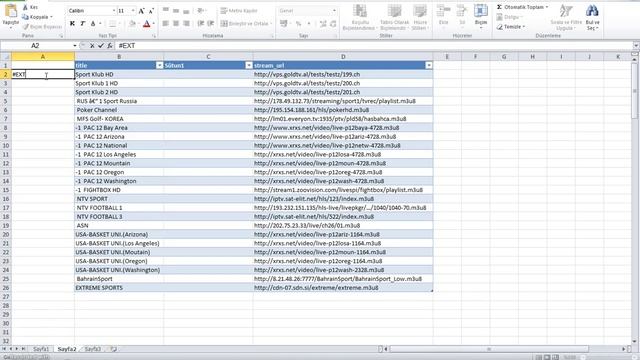This screenshot has height=360, width=640.
Task: Cancel the formula bar entry X
Action: click(92, 46)
